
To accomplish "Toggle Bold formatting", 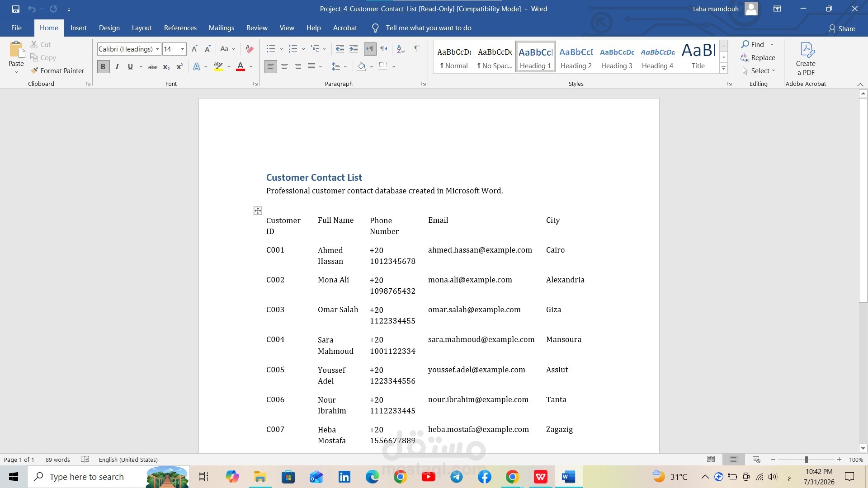I will click(x=103, y=66).
